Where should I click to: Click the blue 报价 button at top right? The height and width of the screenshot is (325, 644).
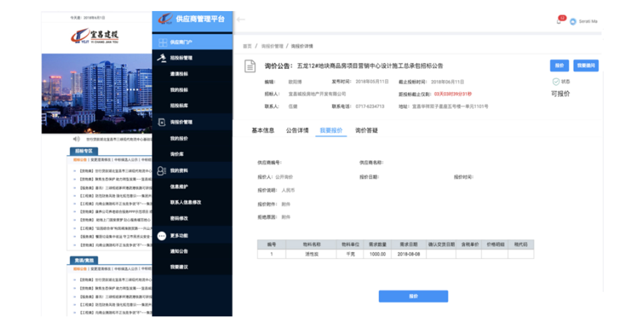[x=559, y=66]
